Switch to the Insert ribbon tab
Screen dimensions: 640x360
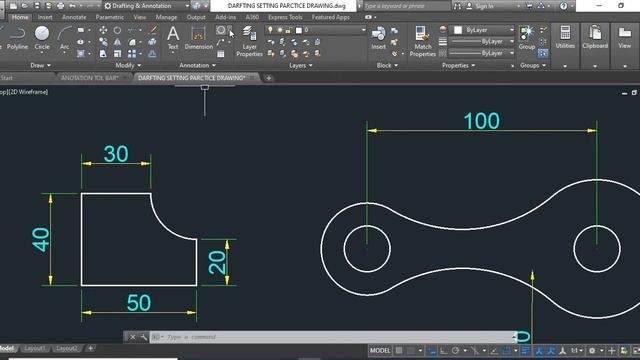point(45,17)
